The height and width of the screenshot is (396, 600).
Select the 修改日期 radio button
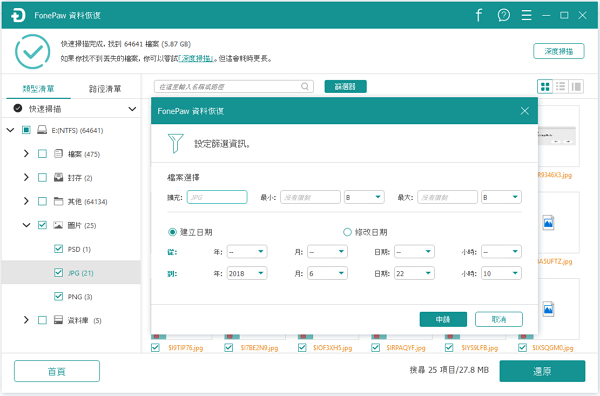(347, 232)
